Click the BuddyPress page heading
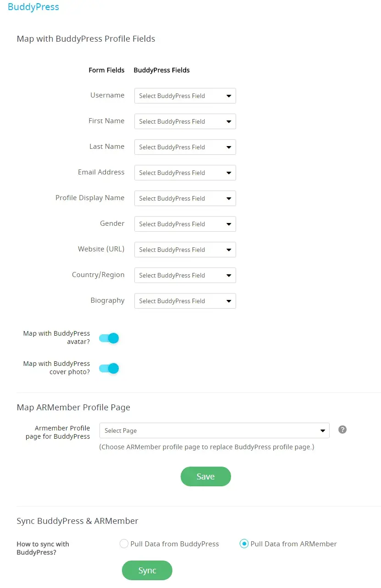 [33, 7]
